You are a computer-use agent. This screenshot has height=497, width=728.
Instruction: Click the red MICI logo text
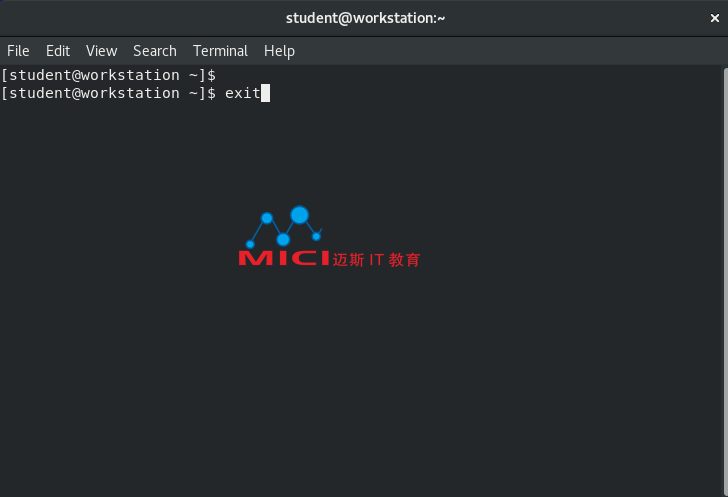[x=284, y=258]
